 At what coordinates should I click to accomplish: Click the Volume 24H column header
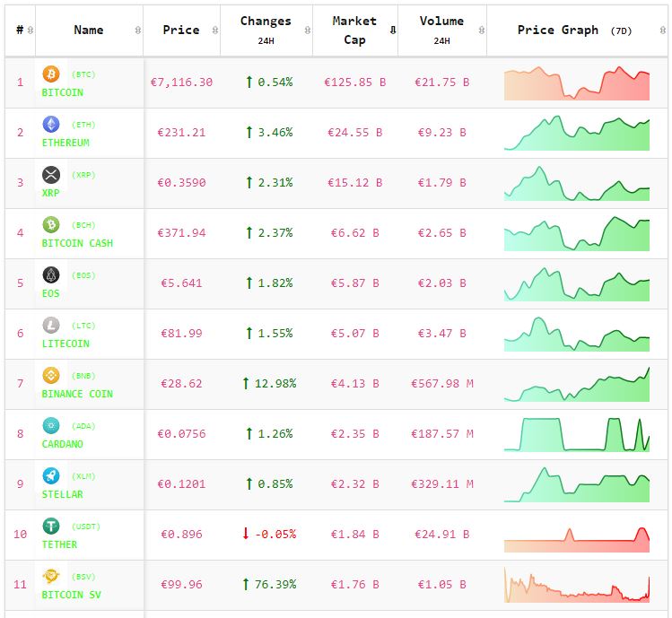click(x=441, y=30)
